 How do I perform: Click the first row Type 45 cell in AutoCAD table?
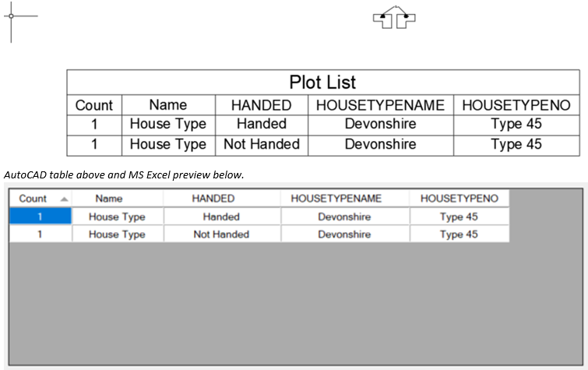coord(516,124)
